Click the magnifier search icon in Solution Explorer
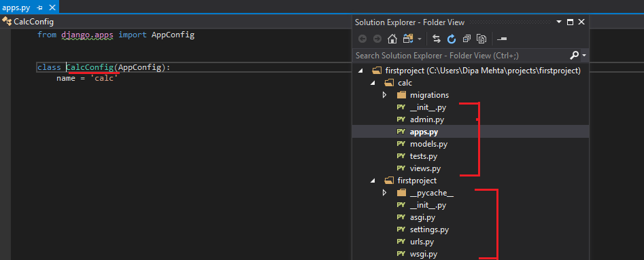 coord(575,55)
